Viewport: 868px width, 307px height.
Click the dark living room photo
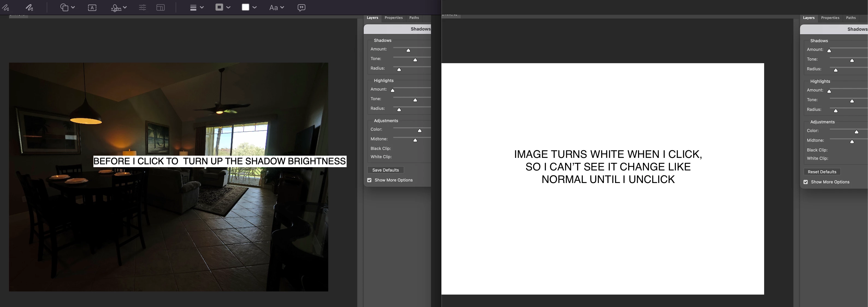click(x=169, y=219)
